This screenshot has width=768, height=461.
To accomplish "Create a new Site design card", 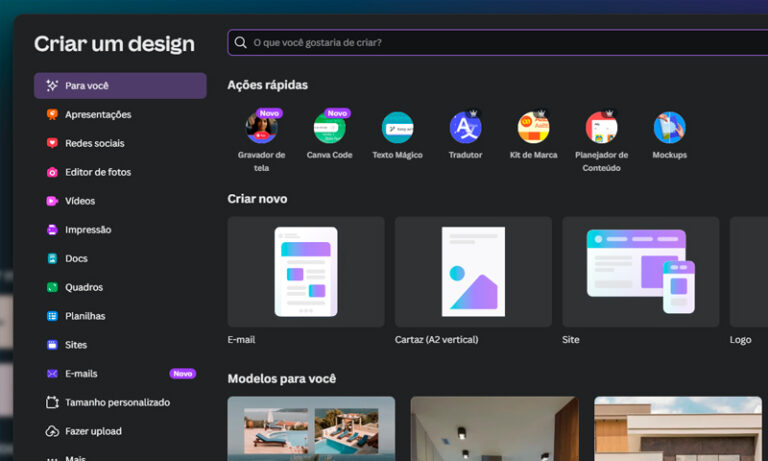I will click(641, 272).
